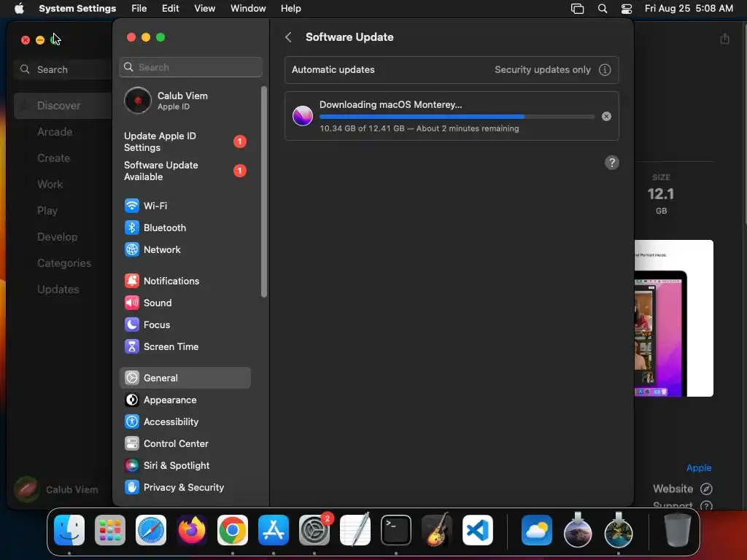Open the File menu
This screenshot has height=560, width=747.
(x=139, y=9)
